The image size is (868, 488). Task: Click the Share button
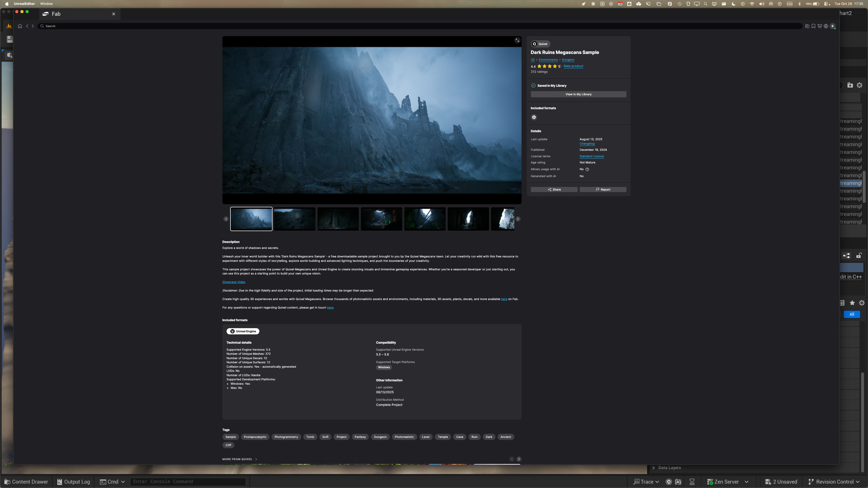click(x=554, y=190)
